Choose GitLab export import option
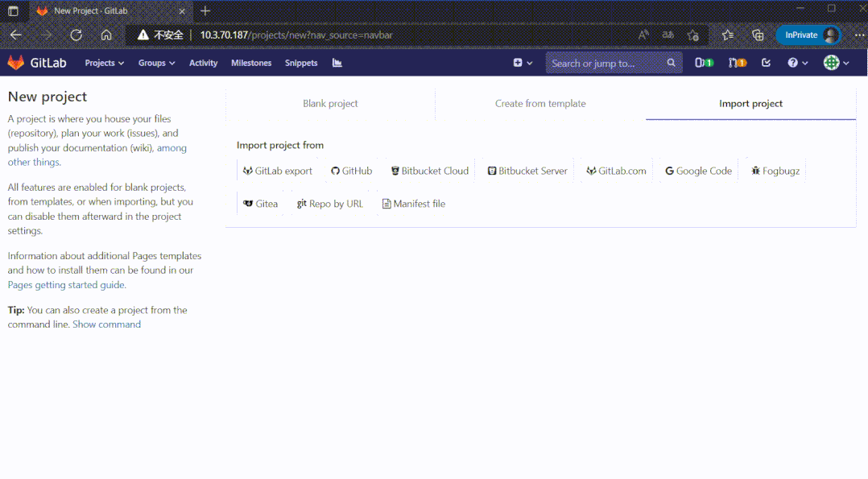This screenshot has width=868, height=479. pos(278,171)
